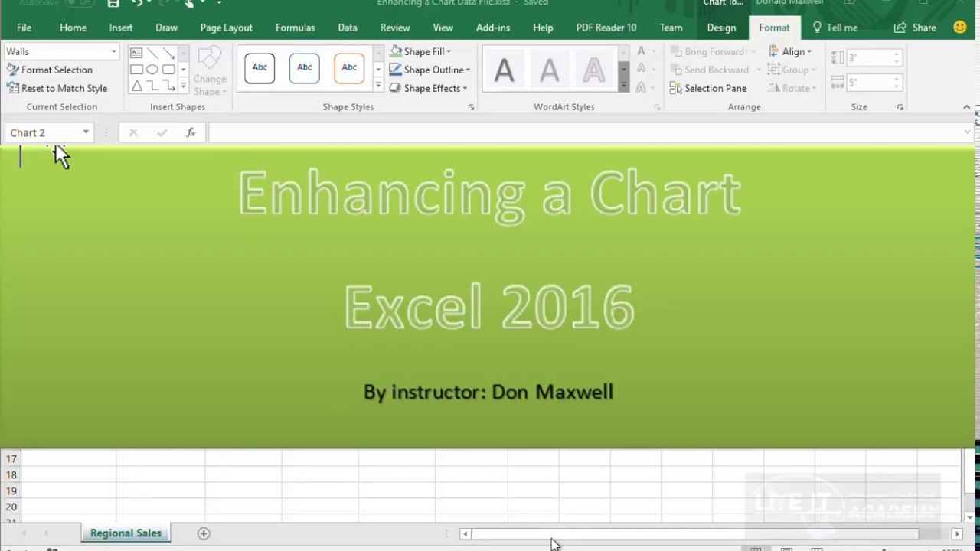Select the Regional Sales sheet tab
The height and width of the screenshot is (551, 980).
(x=126, y=533)
